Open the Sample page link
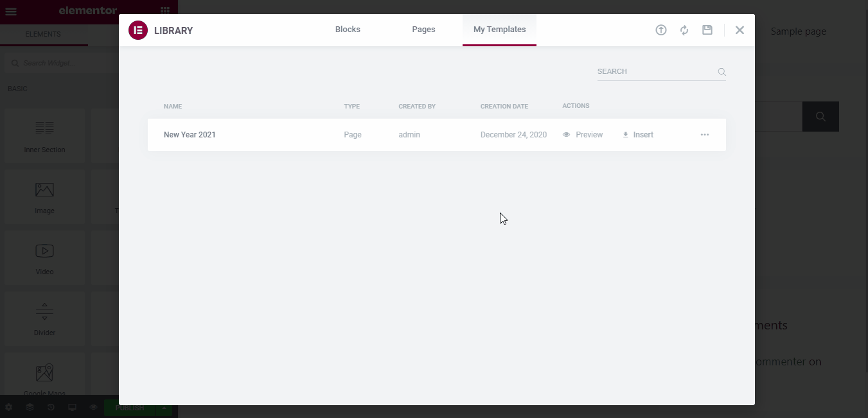 798,31
